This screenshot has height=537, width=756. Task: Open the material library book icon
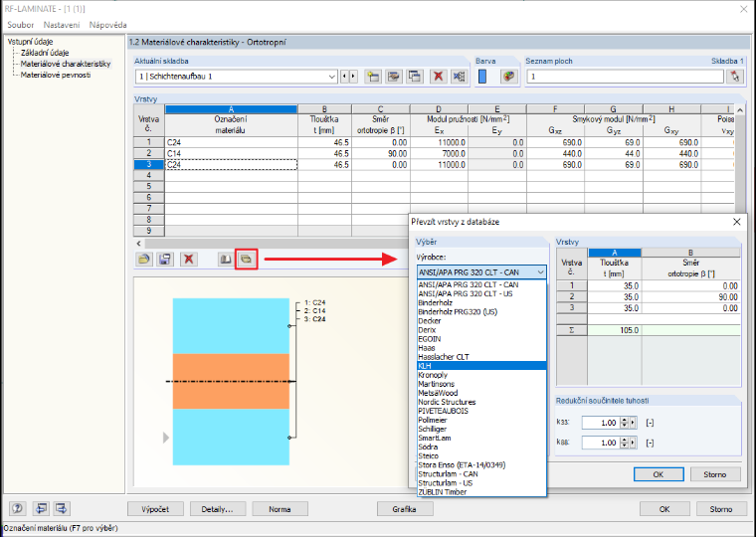pos(225,260)
